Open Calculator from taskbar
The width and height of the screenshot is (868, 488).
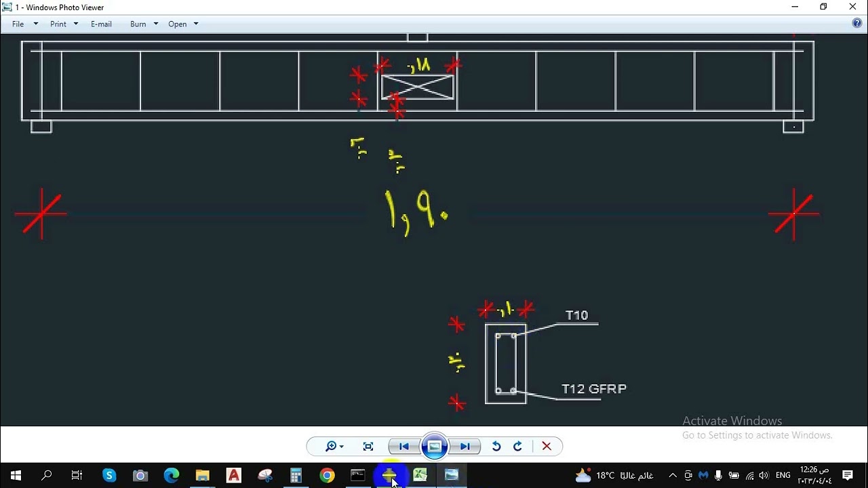(x=296, y=475)
